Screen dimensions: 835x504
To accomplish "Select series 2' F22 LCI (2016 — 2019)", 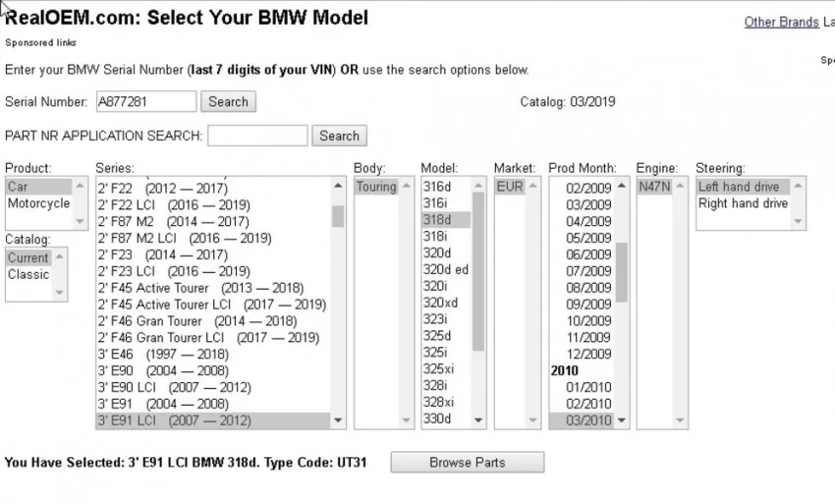I will [x=213, y=204].
